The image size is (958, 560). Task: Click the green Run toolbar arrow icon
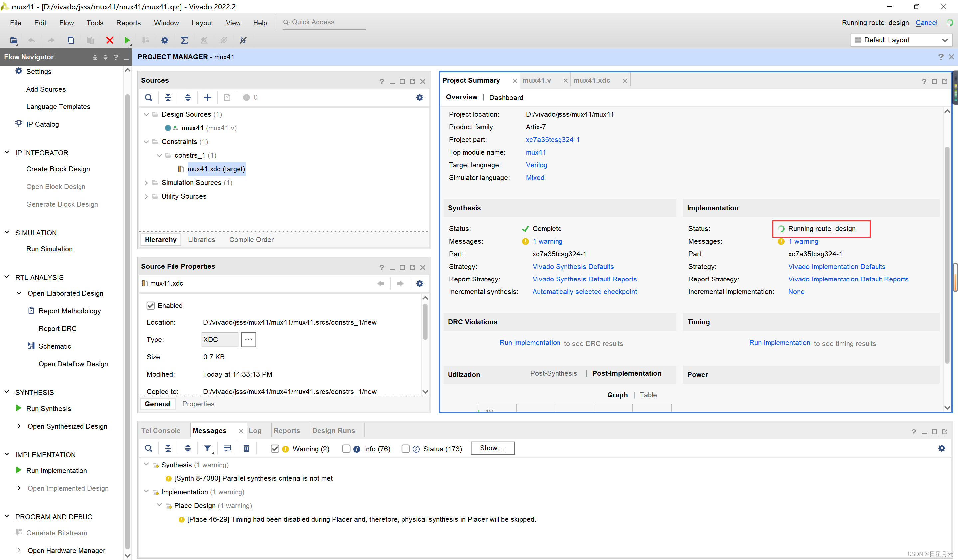tap(127, 40)
